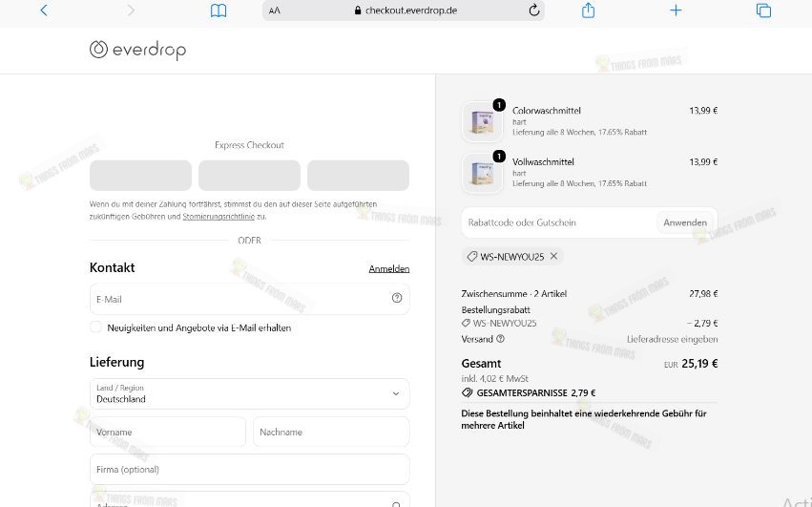The width and height of the screenshot is (812, 507).
Task: Open the Land / Region dropdown
Action: tap(250, 394)
